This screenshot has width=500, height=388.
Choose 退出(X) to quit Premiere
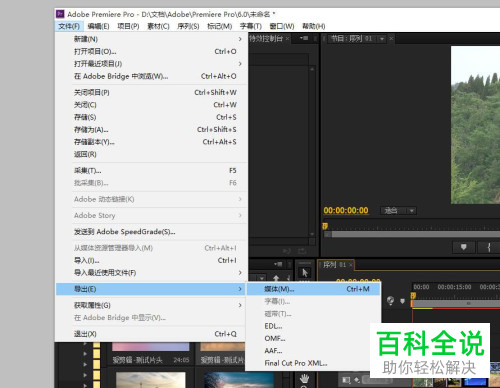click(x=152, y=334)
